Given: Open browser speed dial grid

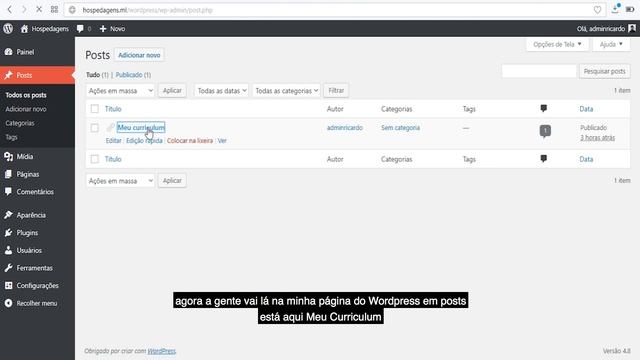Looking at the screenshot, I should pyautogui.click(x=54, y=9).
